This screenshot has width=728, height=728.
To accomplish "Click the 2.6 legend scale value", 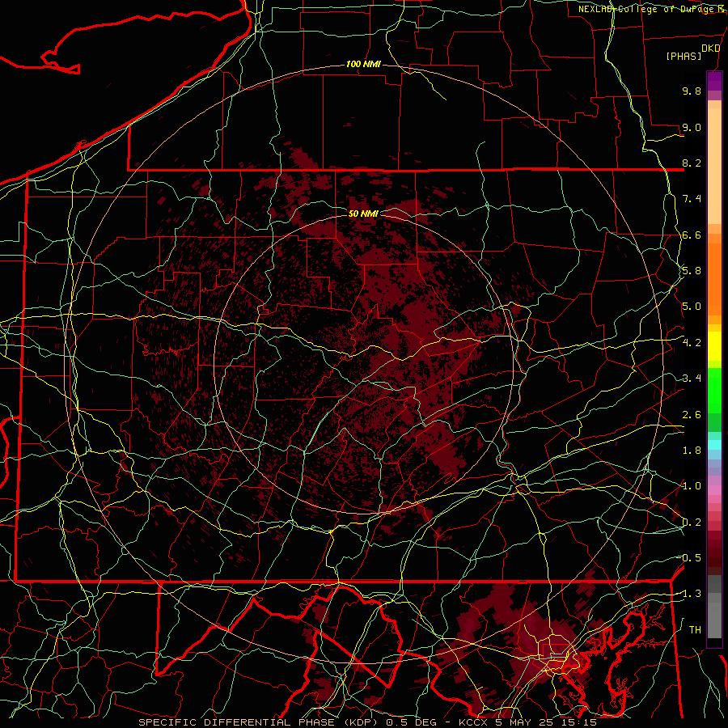I will tap(692, 415).
